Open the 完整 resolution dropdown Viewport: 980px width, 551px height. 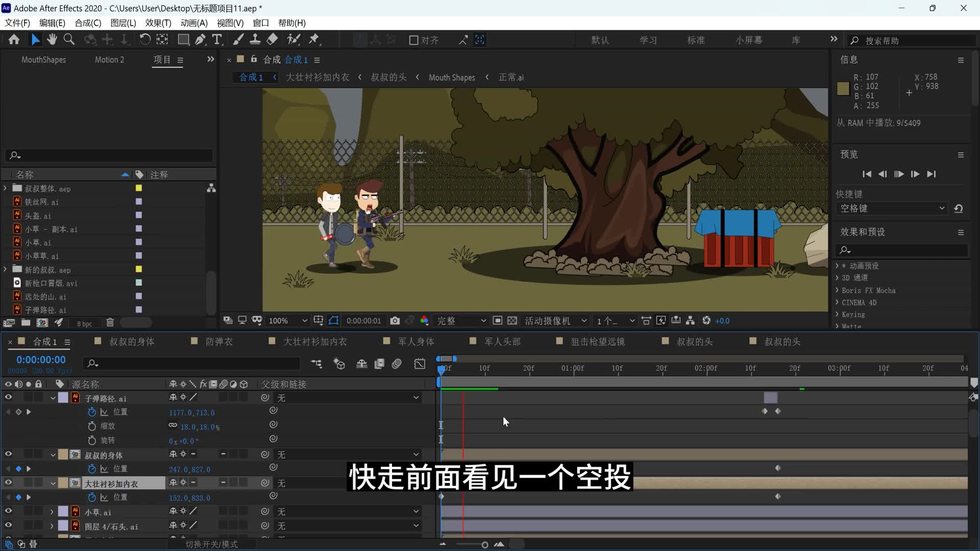point(461,320)
